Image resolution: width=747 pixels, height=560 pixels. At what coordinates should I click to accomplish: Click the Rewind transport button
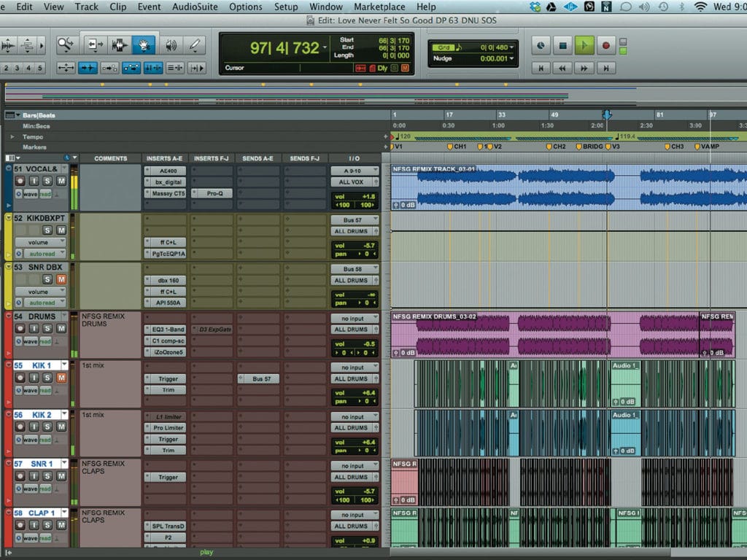pyautogui.click(x=562, y=68)
